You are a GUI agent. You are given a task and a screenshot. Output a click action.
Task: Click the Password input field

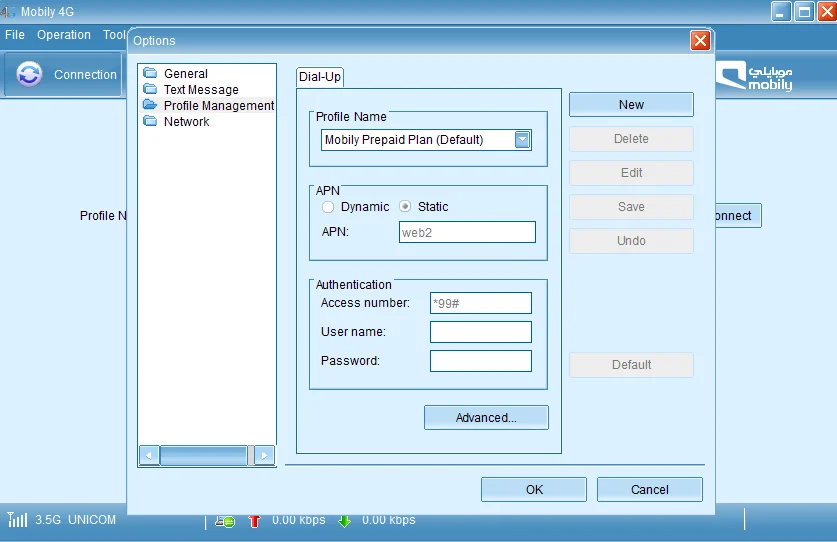pos(480,361)
